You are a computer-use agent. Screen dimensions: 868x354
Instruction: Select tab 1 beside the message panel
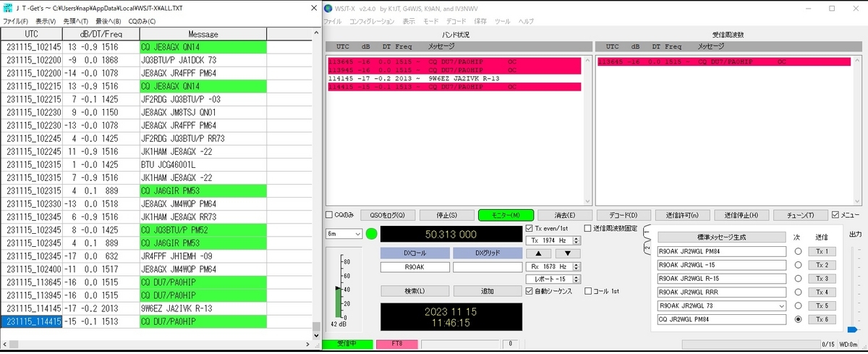(645, 233)
